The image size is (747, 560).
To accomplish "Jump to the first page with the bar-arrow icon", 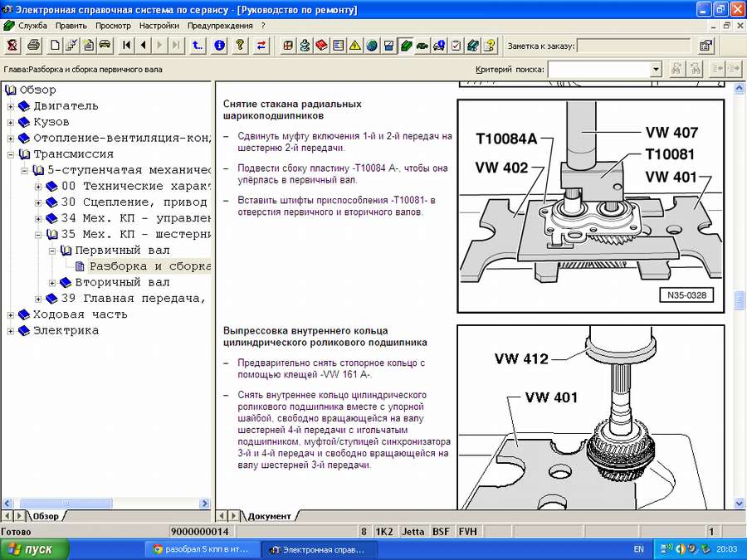I will (x=126, y=46).
